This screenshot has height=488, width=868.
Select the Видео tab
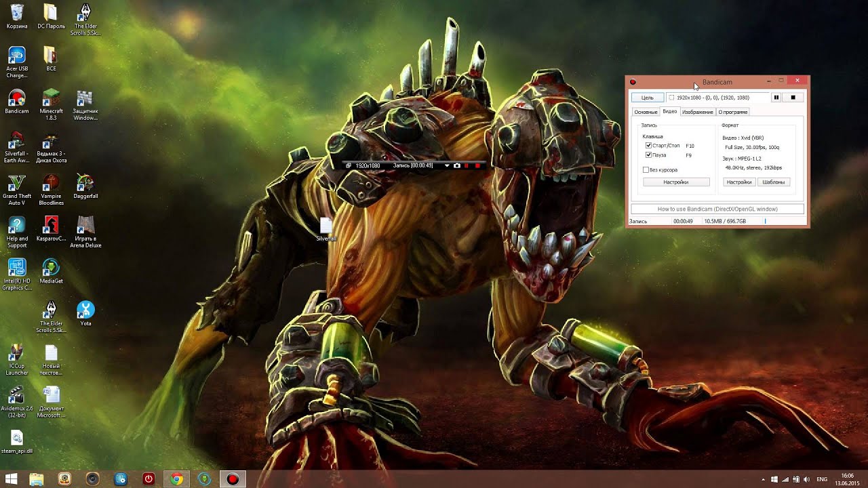pyautogui.click(x=669, y=111)
